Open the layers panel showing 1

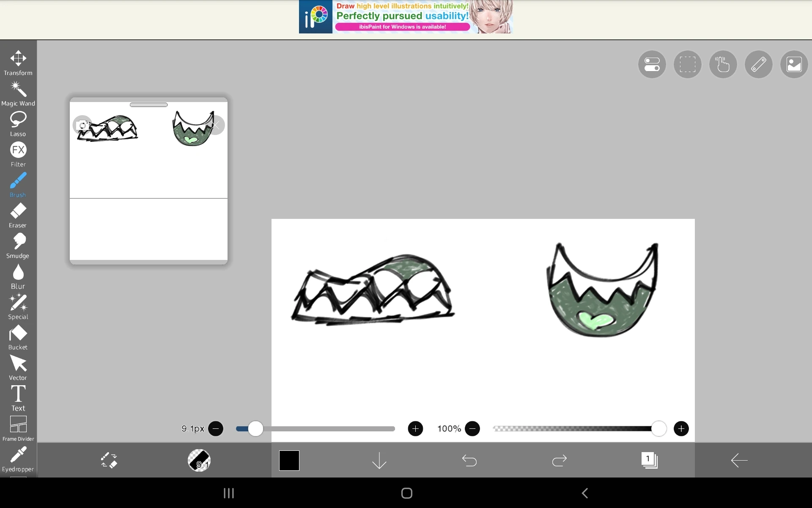[649, 460]
